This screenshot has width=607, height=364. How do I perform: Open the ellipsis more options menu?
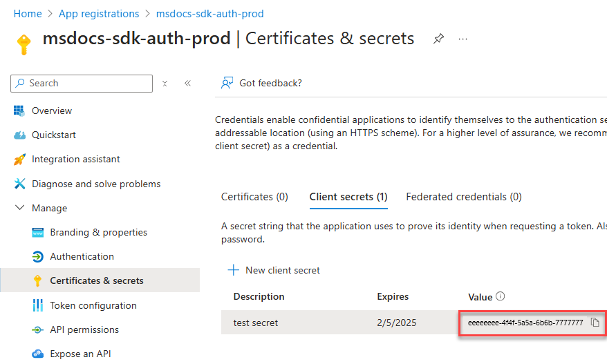463,39
